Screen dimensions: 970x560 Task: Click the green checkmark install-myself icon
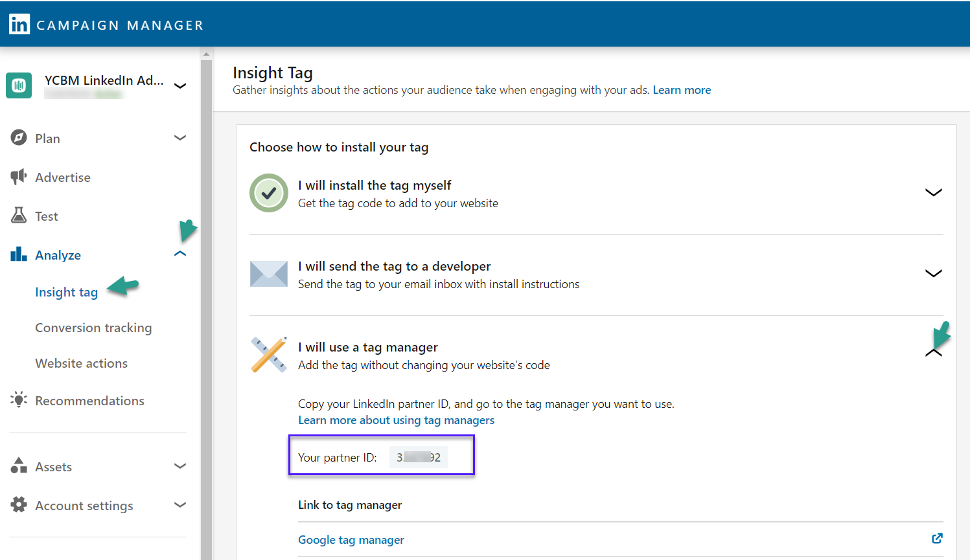269,193
